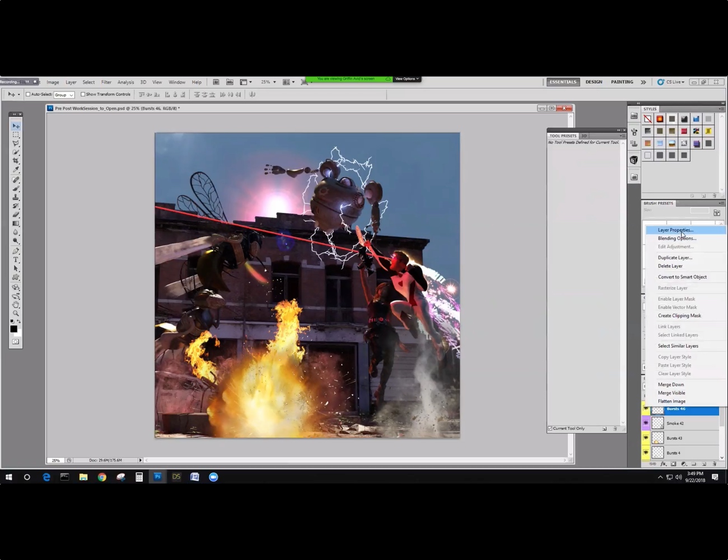The height and width of the screenshot is (560, 728).
Task: Check Show Transform Controls
Action: click(82, 94)
